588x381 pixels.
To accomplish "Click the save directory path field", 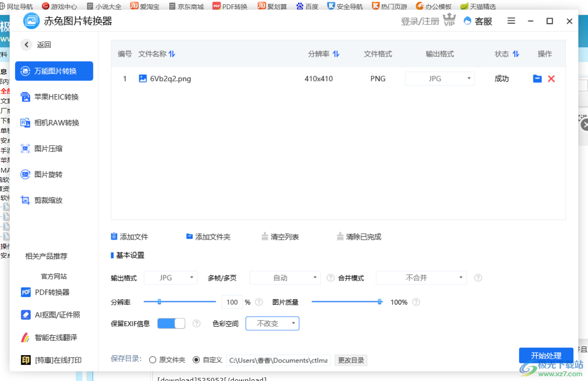I will [278, 360].
